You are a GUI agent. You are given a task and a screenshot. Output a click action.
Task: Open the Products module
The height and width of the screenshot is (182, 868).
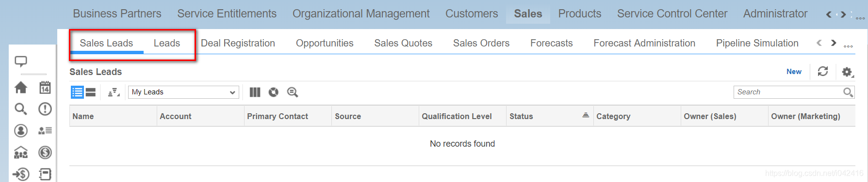[579, 14]
